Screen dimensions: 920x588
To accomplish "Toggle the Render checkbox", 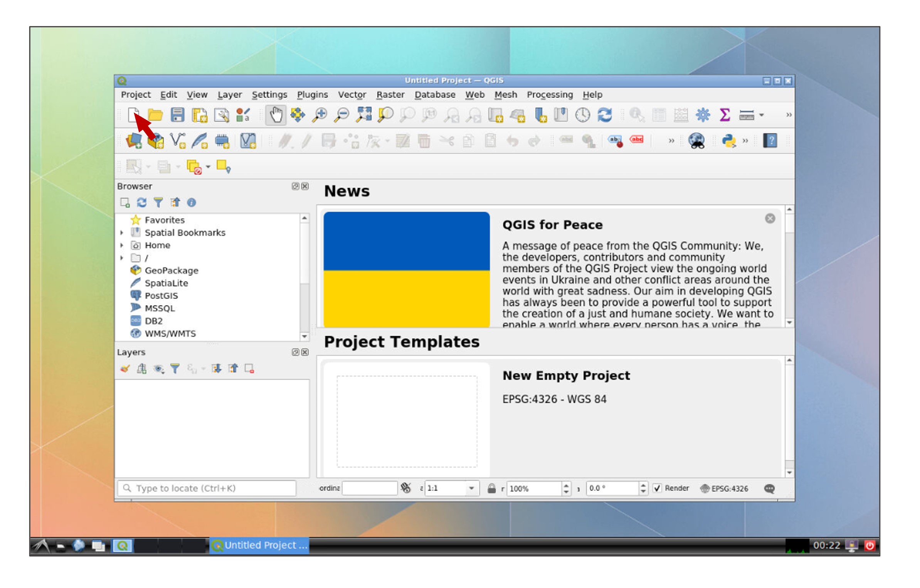I will (658, 488).
